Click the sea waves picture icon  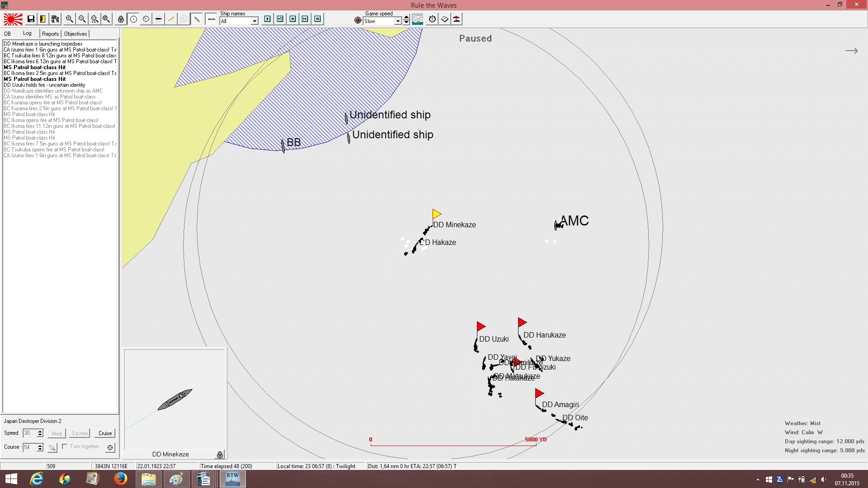click(x=418, y=19)
